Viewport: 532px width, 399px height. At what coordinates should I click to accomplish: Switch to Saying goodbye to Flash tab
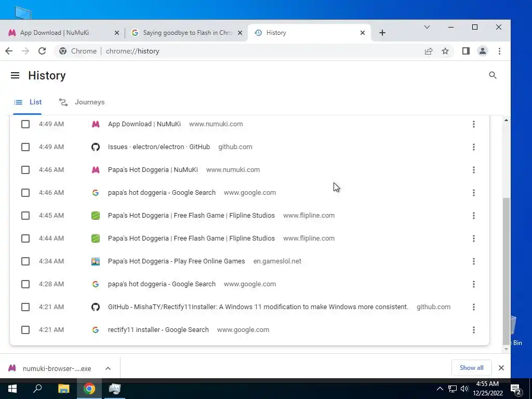coord(186,33)
